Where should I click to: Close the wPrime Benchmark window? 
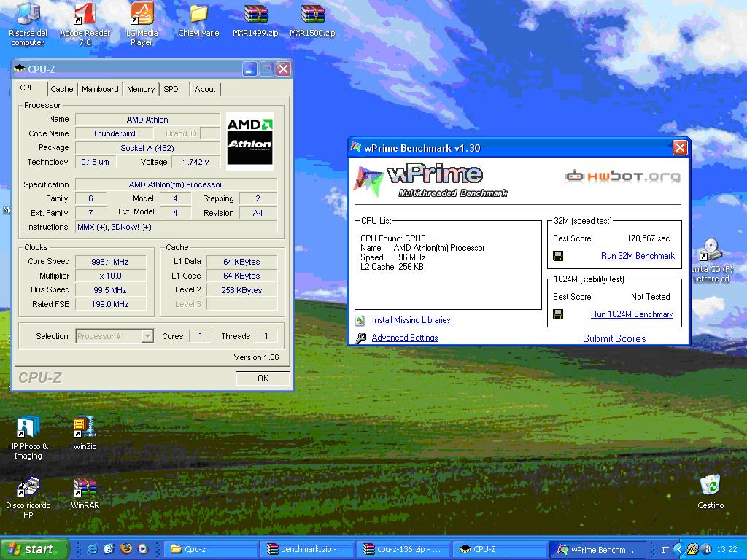pos(680,148)
